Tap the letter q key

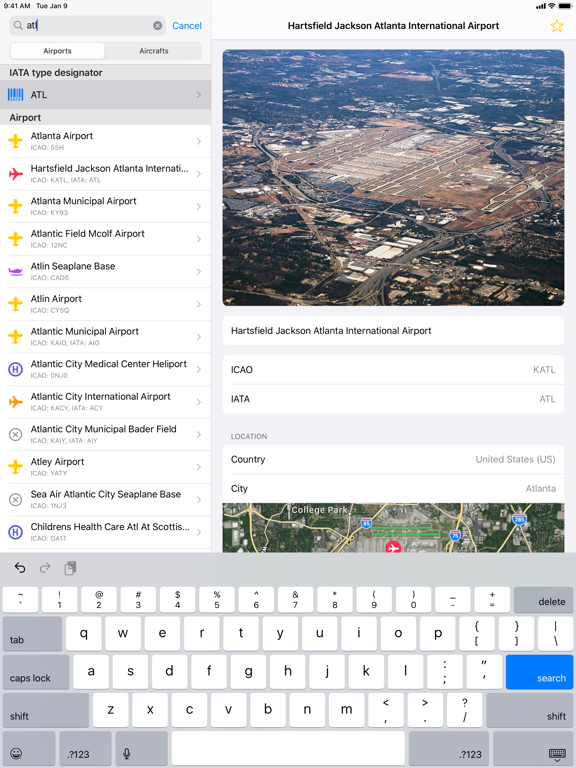point(84,634)
